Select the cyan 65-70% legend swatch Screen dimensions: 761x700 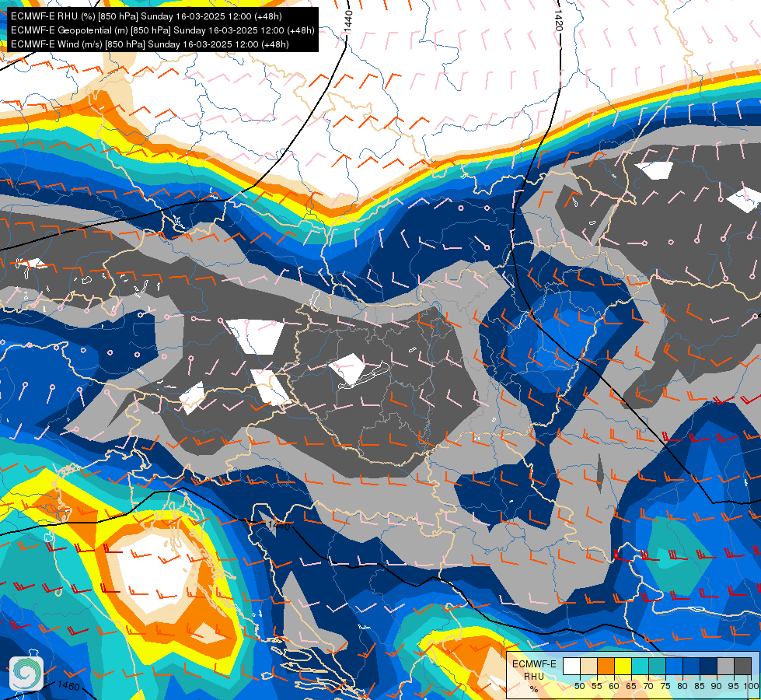(641, 666)
